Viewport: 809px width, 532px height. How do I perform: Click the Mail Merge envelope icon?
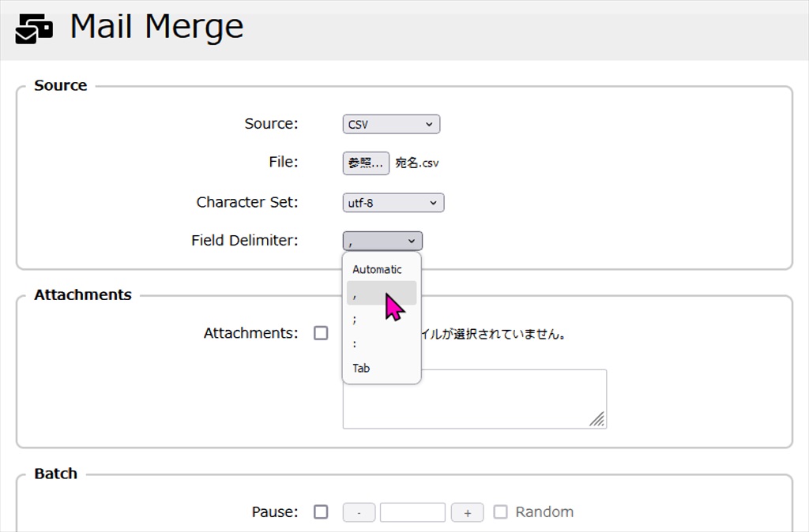(x=34, y=28)
